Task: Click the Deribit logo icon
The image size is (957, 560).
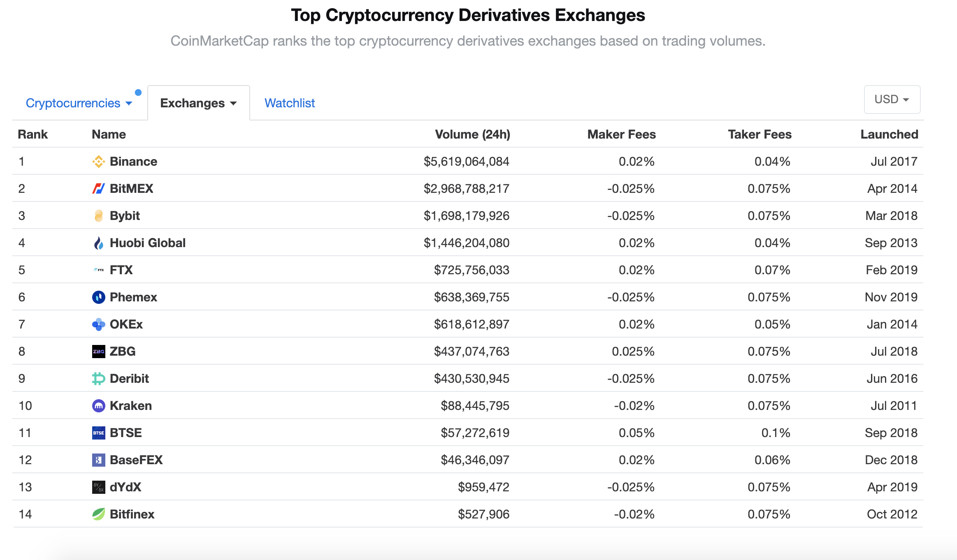Action: click(98, 379)
